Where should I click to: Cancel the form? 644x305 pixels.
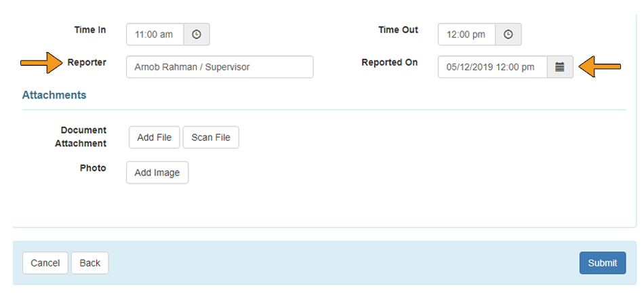point(45,263)
